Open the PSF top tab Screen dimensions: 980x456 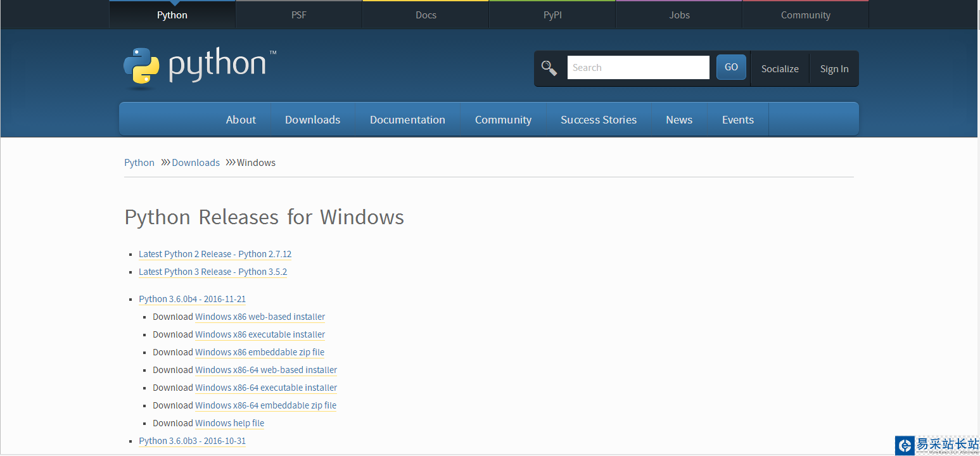(299, 15)
